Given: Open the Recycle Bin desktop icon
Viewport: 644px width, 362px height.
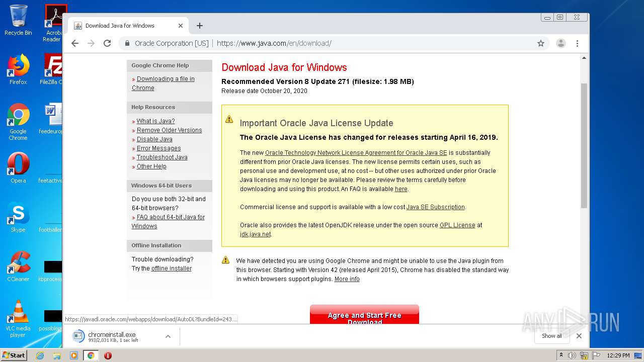Looking at the screenshot, I should pos(18,20).
